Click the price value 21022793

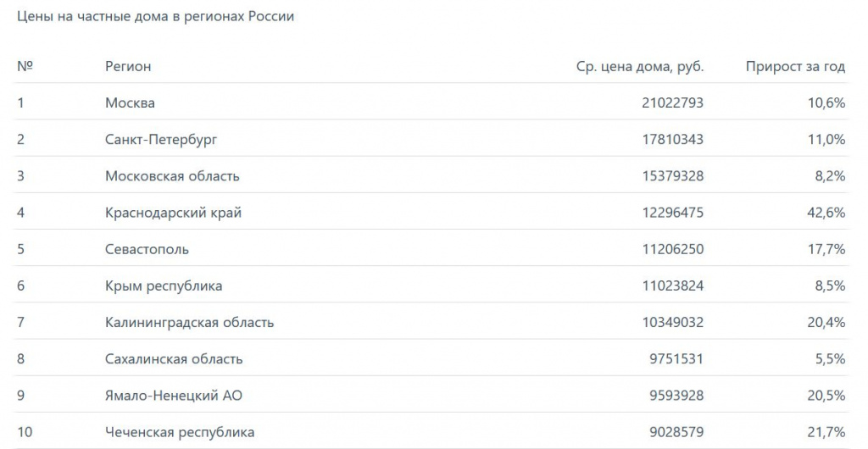click(x=672, y=103)
